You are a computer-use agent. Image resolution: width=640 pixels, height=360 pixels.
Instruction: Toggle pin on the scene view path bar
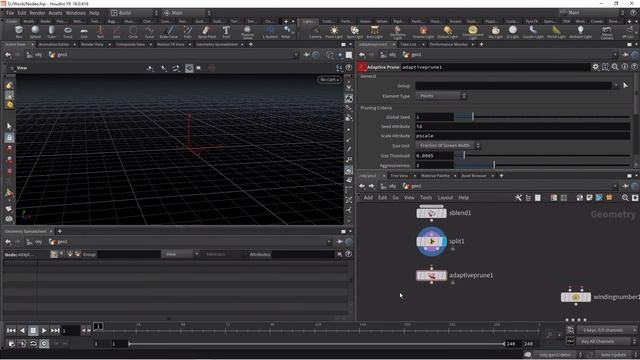pos(306,55)
